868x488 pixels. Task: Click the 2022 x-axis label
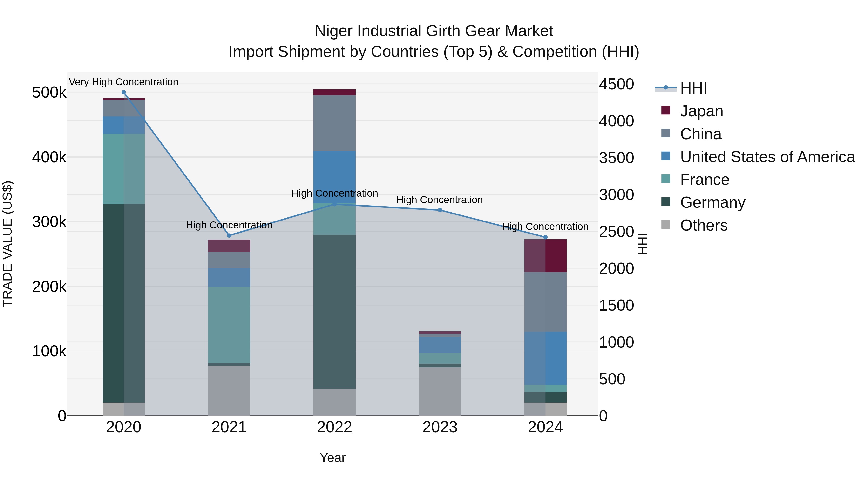tap(335, 427)
